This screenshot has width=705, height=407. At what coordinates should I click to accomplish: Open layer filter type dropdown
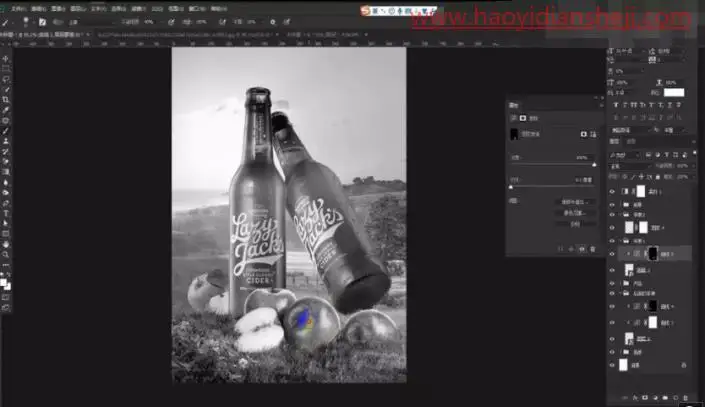(x=625, y=155)
